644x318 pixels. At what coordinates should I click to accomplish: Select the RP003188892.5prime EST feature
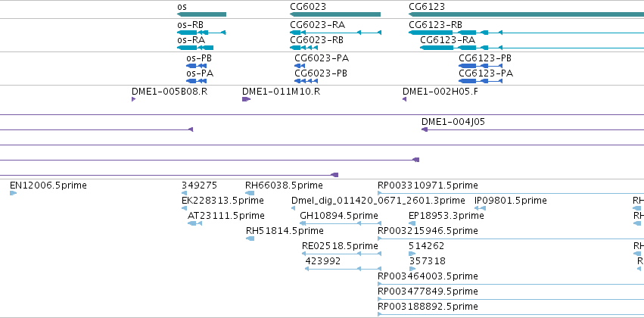coord(511,314)
